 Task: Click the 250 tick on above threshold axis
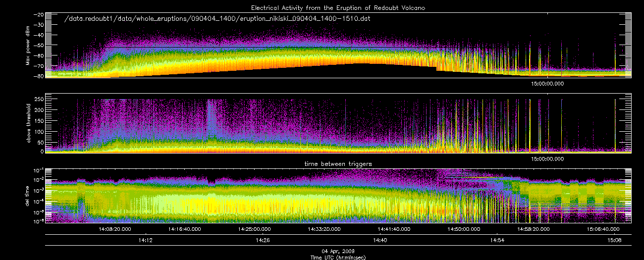[x=38, y=100]
